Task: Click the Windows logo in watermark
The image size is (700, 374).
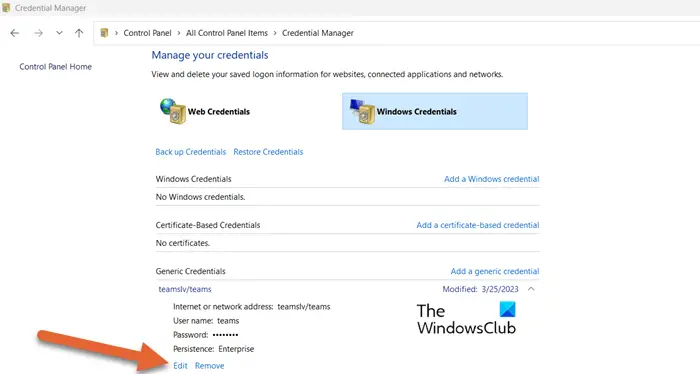Action: tap(508, 309)
